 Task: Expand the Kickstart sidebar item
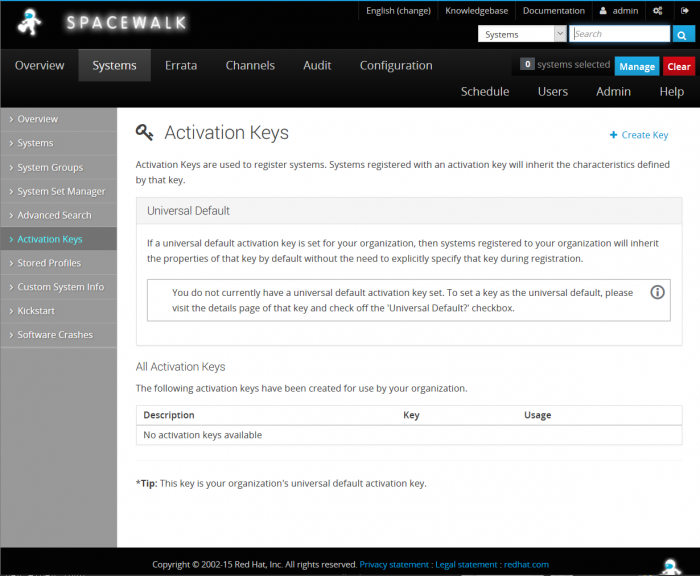pos(36,311)
